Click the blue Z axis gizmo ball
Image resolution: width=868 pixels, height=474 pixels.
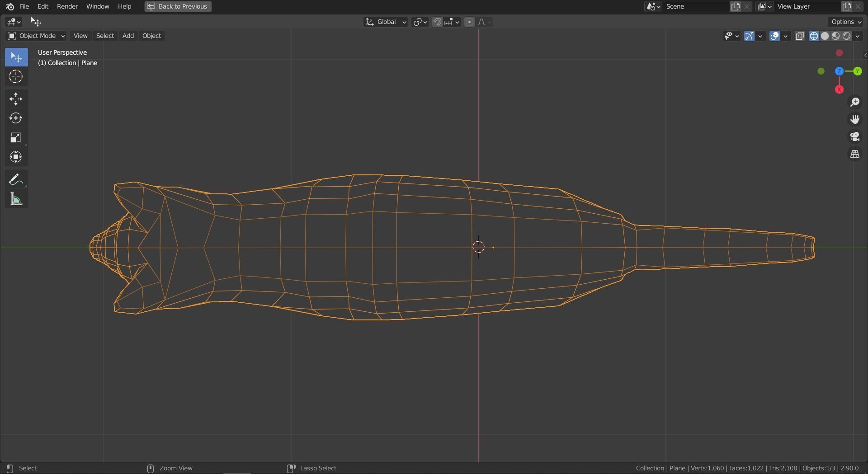839,71
